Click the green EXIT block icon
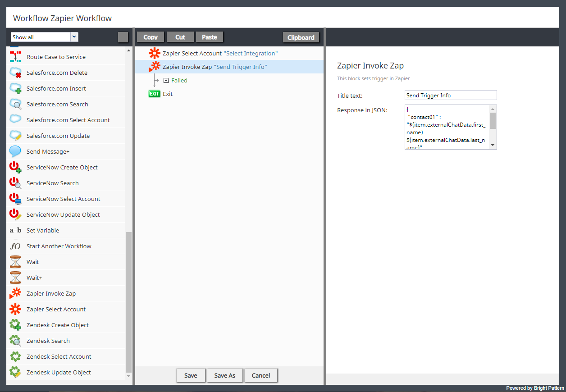Viewport: 566px width, 392px height. coord(155,94)
